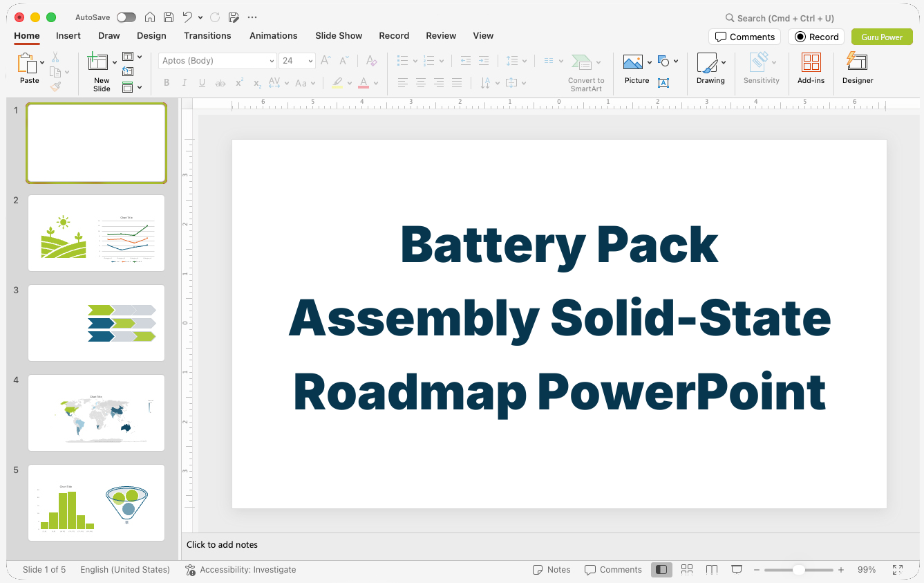Open the Insert tab
924x583 pixels.
coord(68,35)
